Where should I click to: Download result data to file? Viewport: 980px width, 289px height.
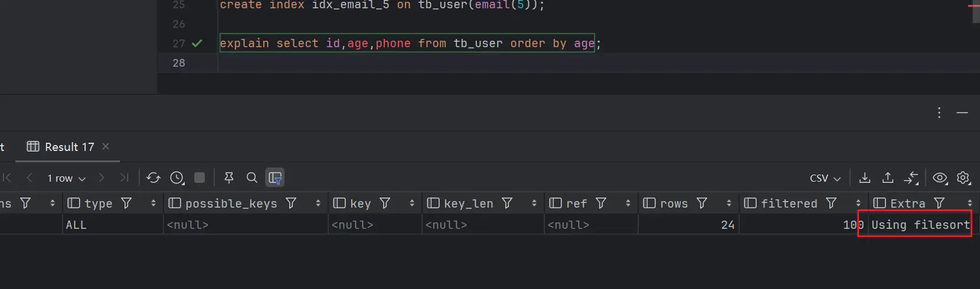865,178
